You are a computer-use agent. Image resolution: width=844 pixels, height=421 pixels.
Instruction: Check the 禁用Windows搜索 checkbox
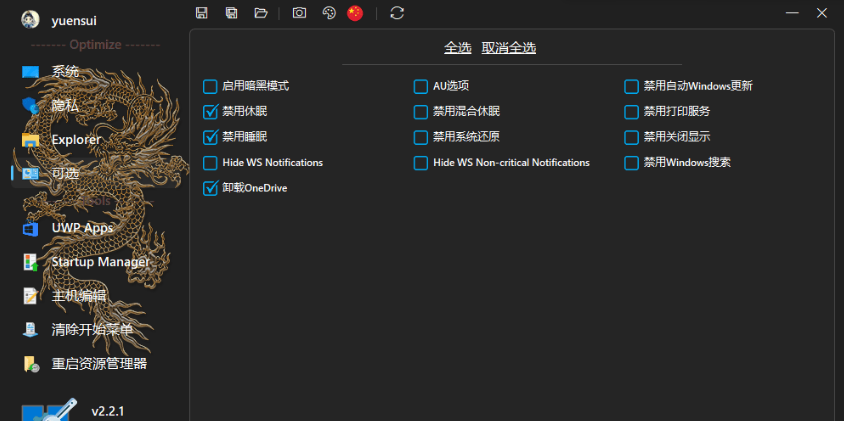point(631,163)
